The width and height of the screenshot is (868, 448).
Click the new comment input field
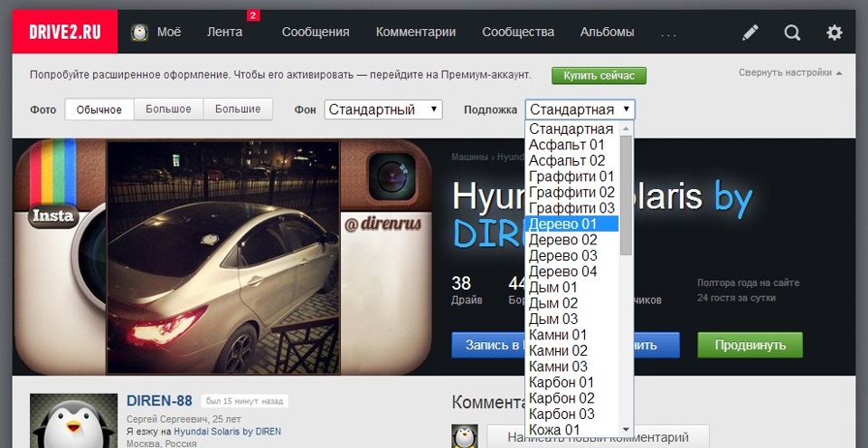(x=598, y=437)
